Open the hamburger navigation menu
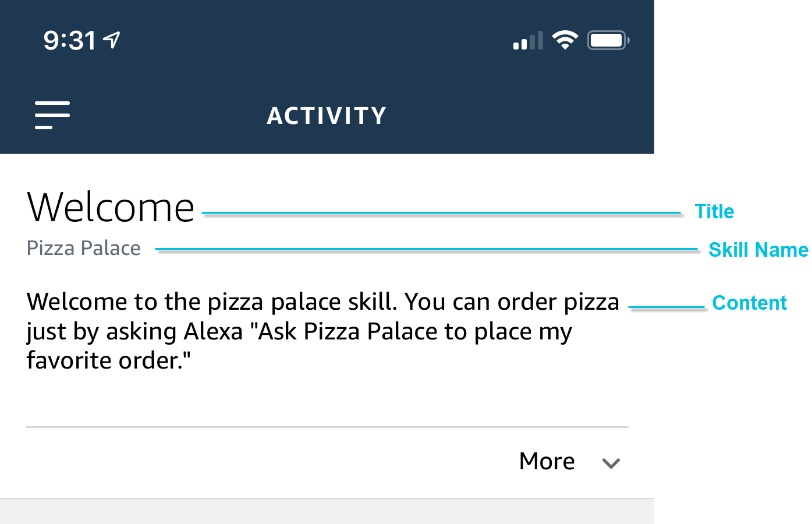 (x=52, y=115)
